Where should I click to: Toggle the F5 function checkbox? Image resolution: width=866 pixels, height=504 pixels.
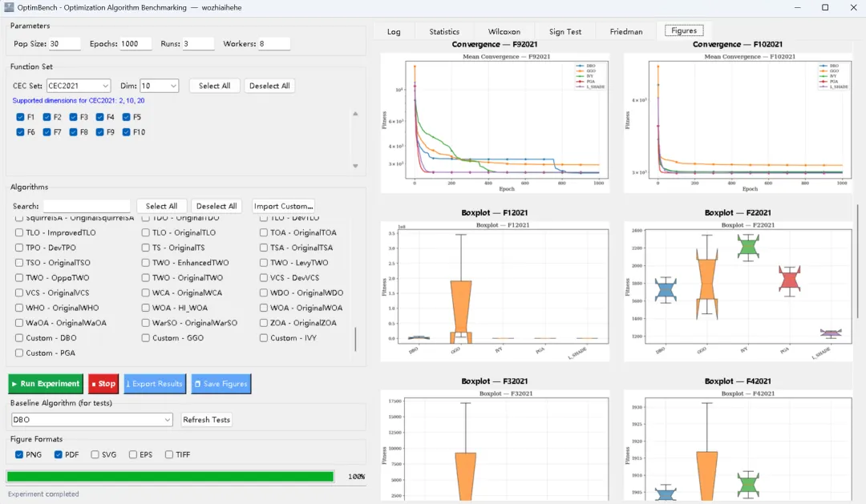point(127,117)
